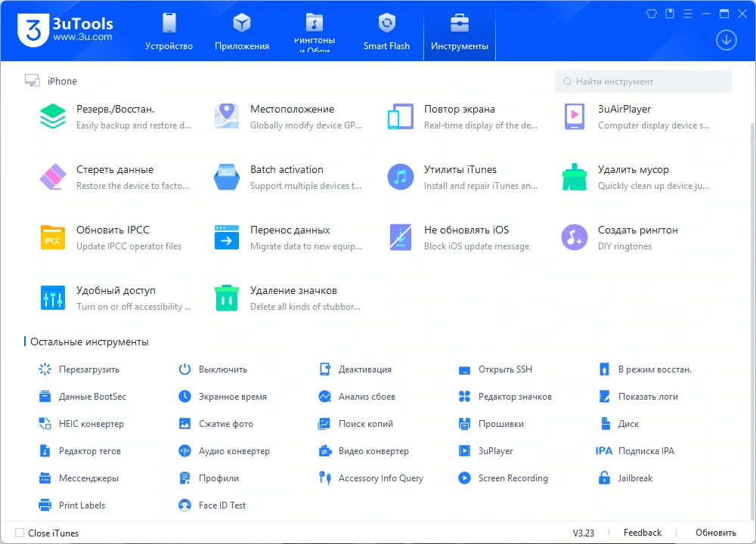Click the title bar bookmark icon
The height and width of the screenshot is (544, 756).
pyautogui.click(x=670, y=14)
